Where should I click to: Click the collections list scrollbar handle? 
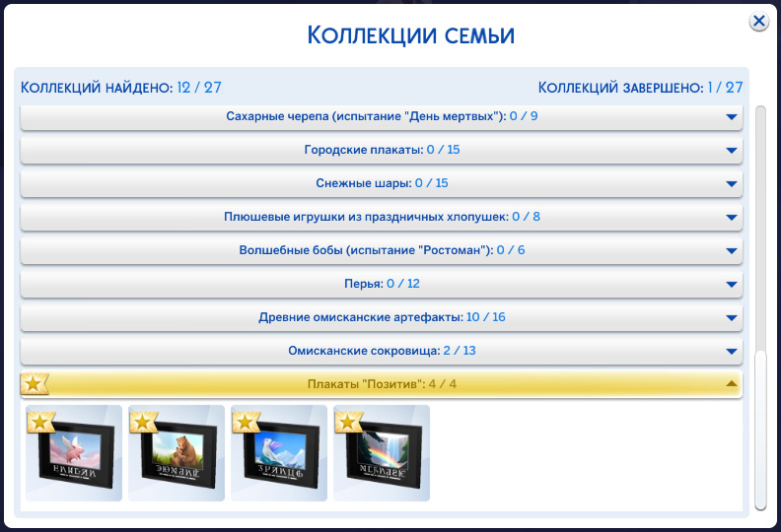coord(760,430)
